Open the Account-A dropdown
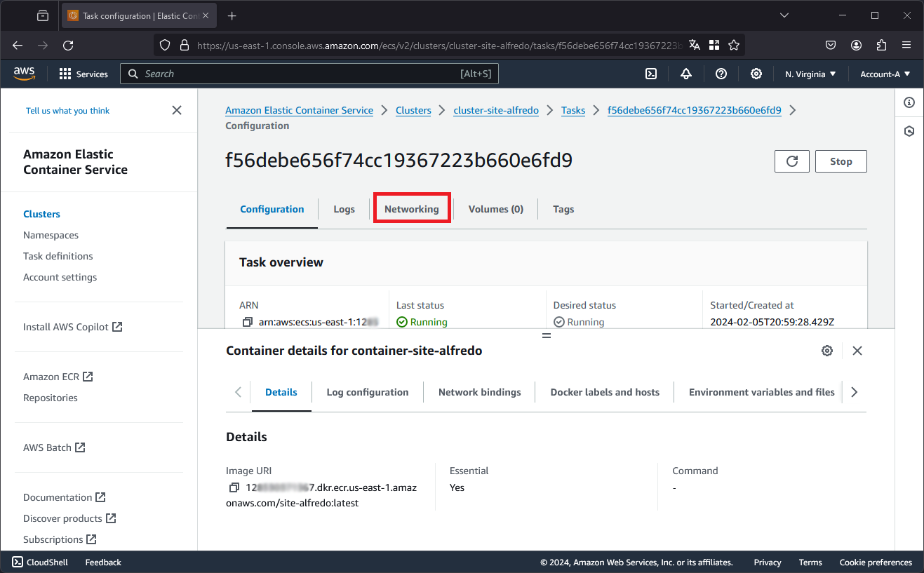The height and width of the screenshot is (573, 924). 885,74
